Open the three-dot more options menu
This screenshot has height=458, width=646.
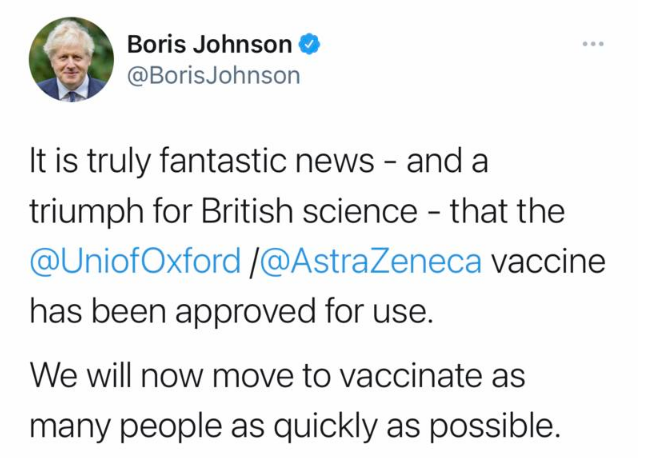click(x=594, y=45)
